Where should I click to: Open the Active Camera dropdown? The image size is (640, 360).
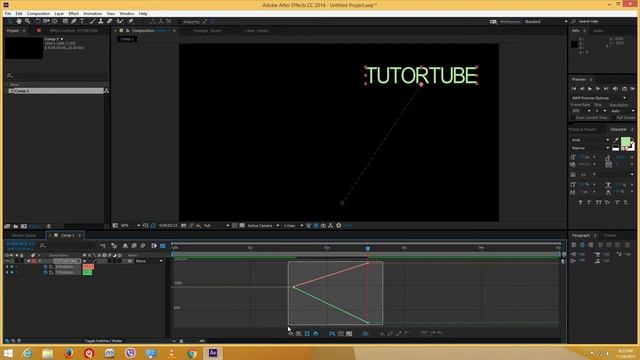[263, 225]
